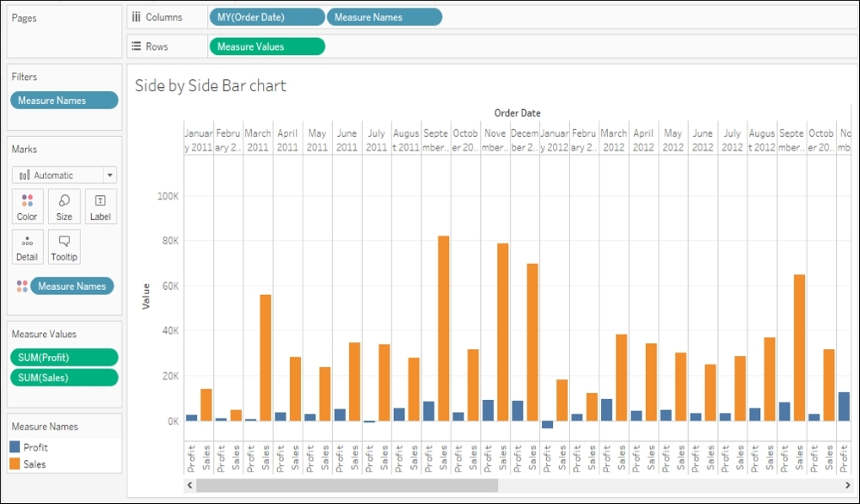The width and height of the screenshot is (860, 504).
Task: Select the Measure Values pill in Rows
Action: point(267,46)
